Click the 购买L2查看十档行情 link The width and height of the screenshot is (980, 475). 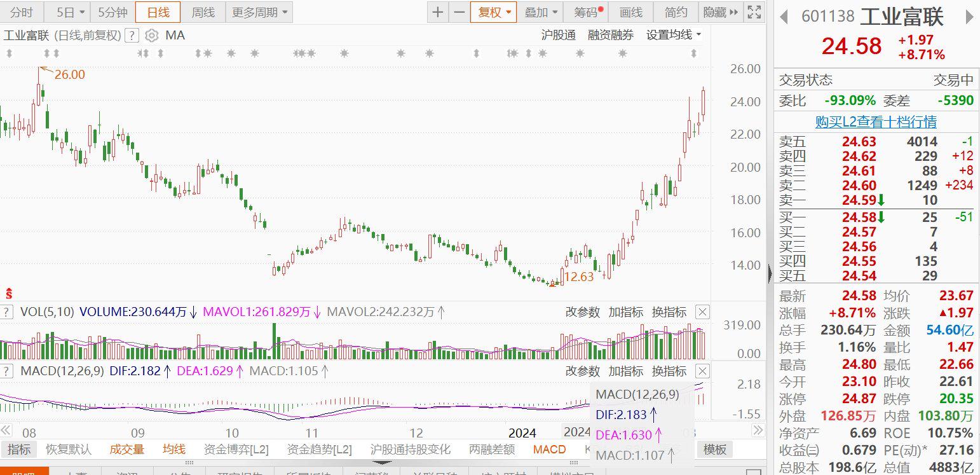876,121
